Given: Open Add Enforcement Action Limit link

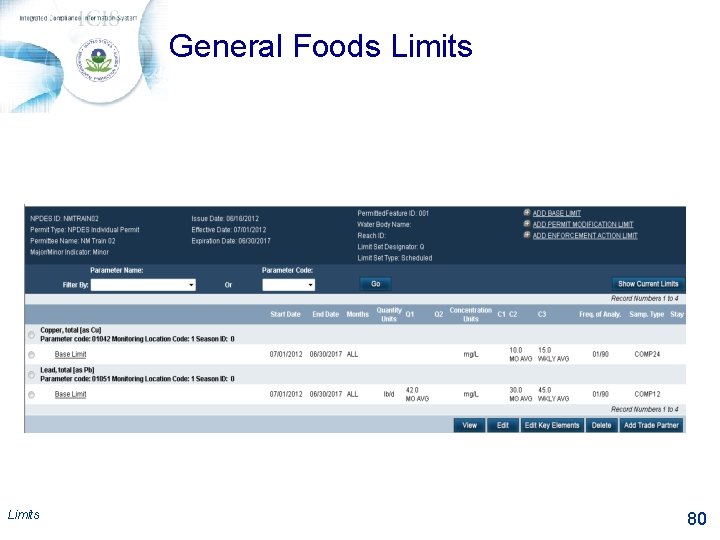Looking at the screenshot, I should (585, 236).
